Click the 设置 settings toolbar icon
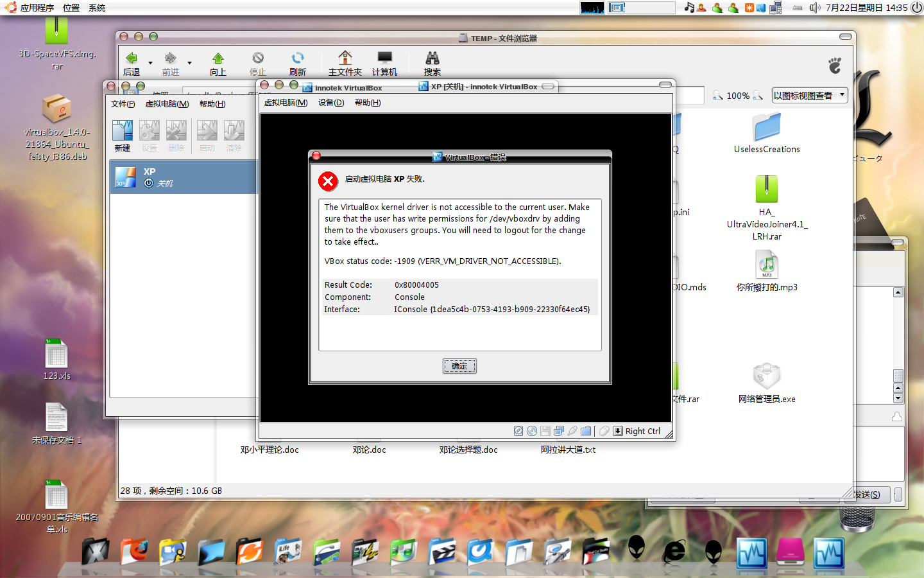924x578 pixels. click(x=150, y=136)
